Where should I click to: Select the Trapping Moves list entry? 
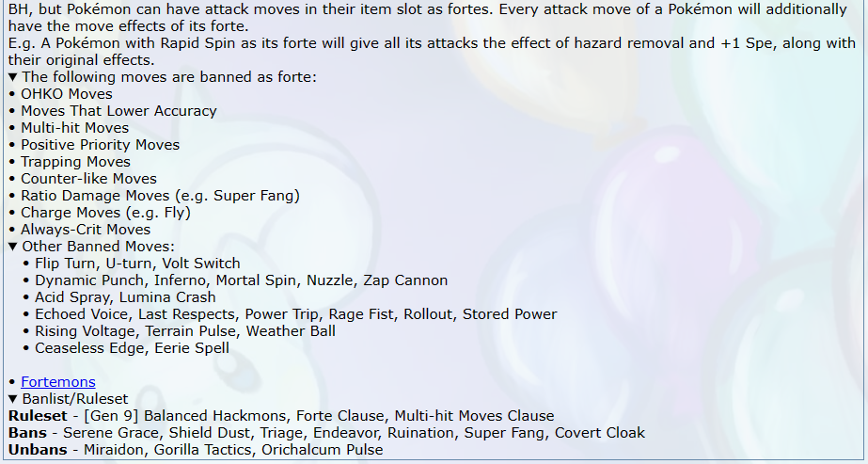tap(76, 162)
